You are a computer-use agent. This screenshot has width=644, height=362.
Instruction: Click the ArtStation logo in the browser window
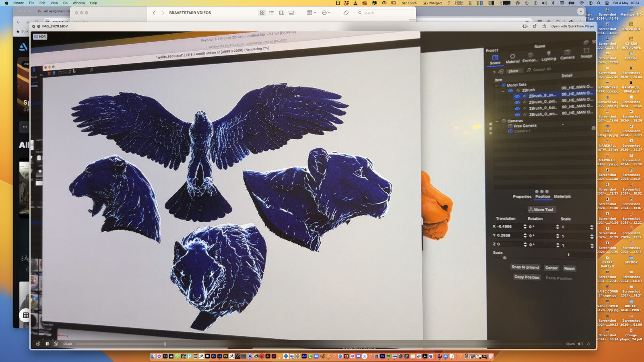(23, 47)
